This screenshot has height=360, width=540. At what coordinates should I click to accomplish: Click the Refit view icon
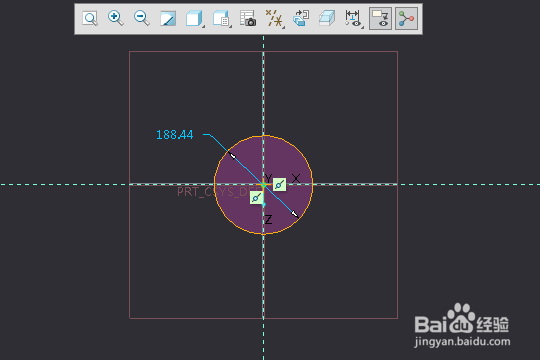pos(90,19)
